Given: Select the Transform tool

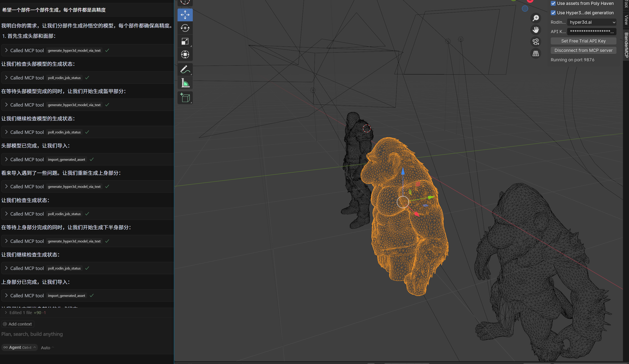Looking at the screenshot, I should click(185, 54).
